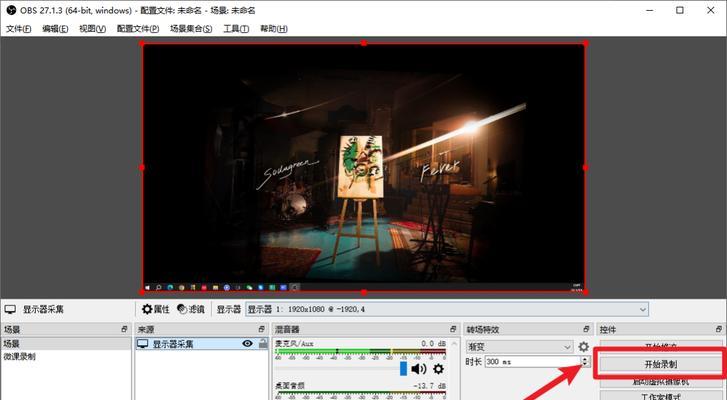Click the 桌面音频 audio level meter
727x400 pixels.
tap(361, 394)
